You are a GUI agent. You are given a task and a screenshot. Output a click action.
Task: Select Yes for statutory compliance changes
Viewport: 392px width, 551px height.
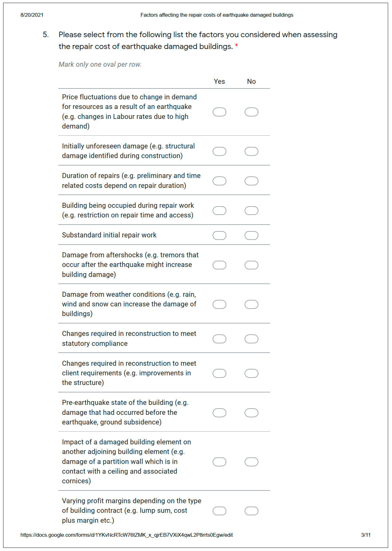pos(219,339)
